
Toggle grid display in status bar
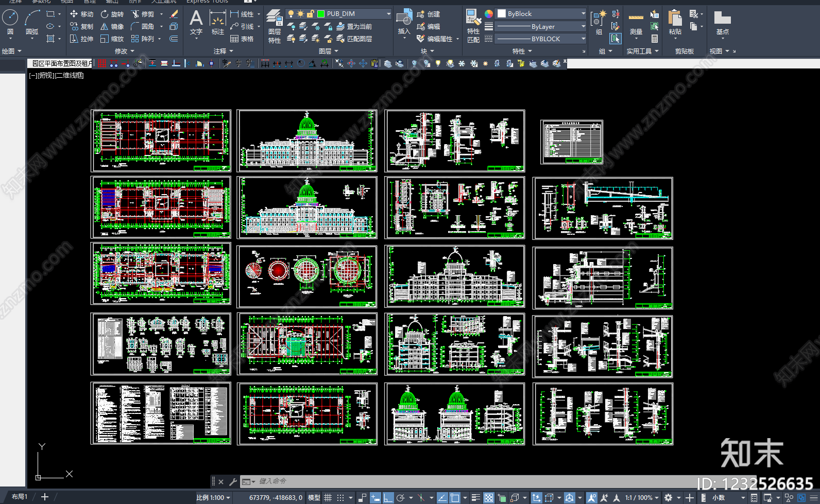click(x=328, y=498)
